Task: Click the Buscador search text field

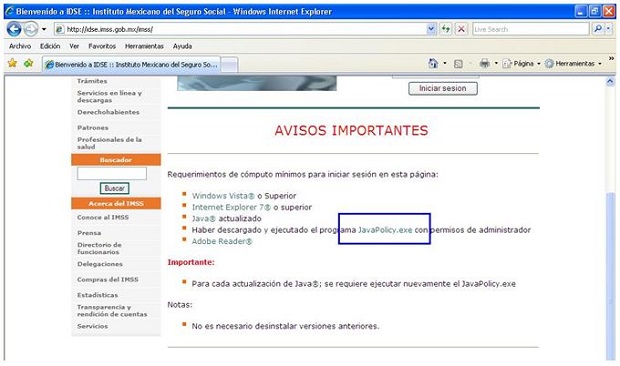Action: click(x=112, y=174)
